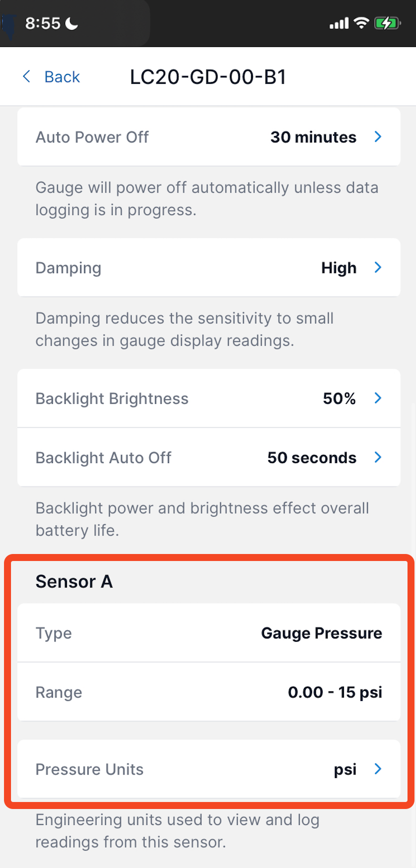
Task: Tap the psi units value
Action: point(345,769)
